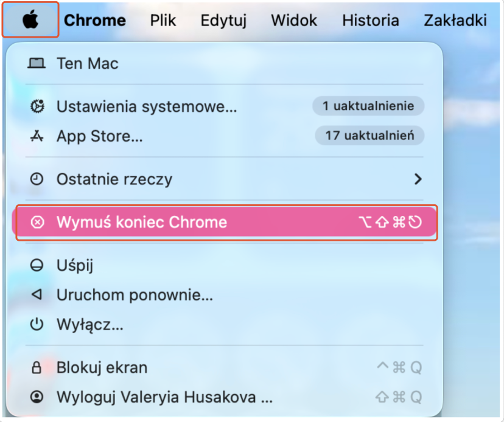Click the power icon beside Wyłącz
The image size is (504, 422).
click(x=37, y=324)
